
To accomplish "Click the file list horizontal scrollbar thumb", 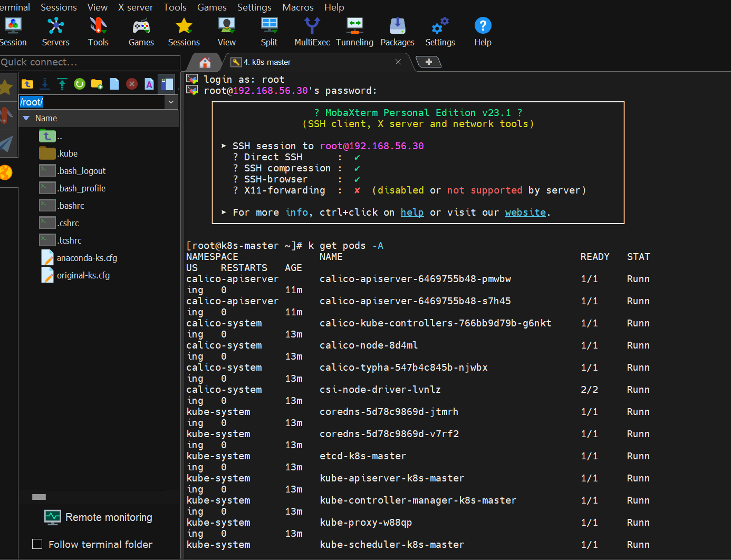I will 39,497.
